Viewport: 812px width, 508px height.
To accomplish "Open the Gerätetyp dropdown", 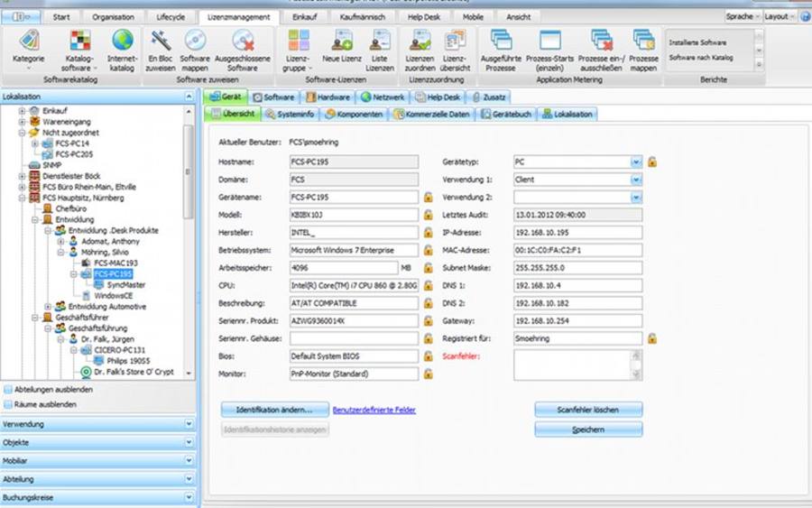I will point(636,162).
